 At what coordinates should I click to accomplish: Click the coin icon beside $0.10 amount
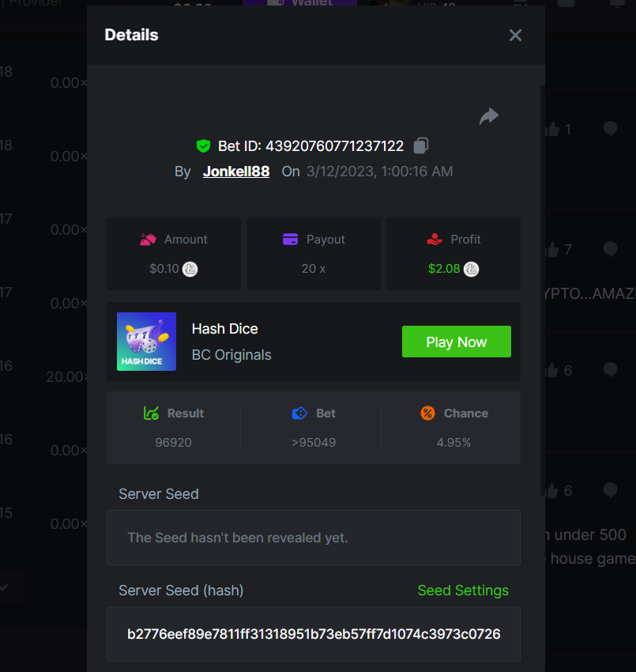tap(190, 269)
